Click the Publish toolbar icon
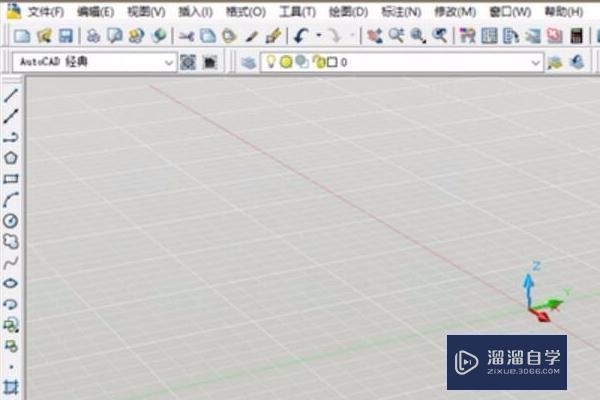 (x=137, y=36)
